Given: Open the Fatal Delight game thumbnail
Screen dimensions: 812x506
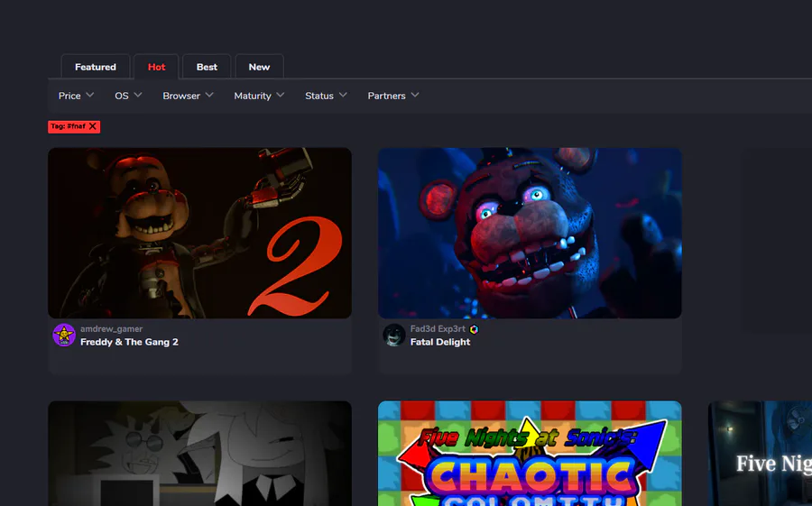Looking at the screenshot, I should click(x=530, y=233).
